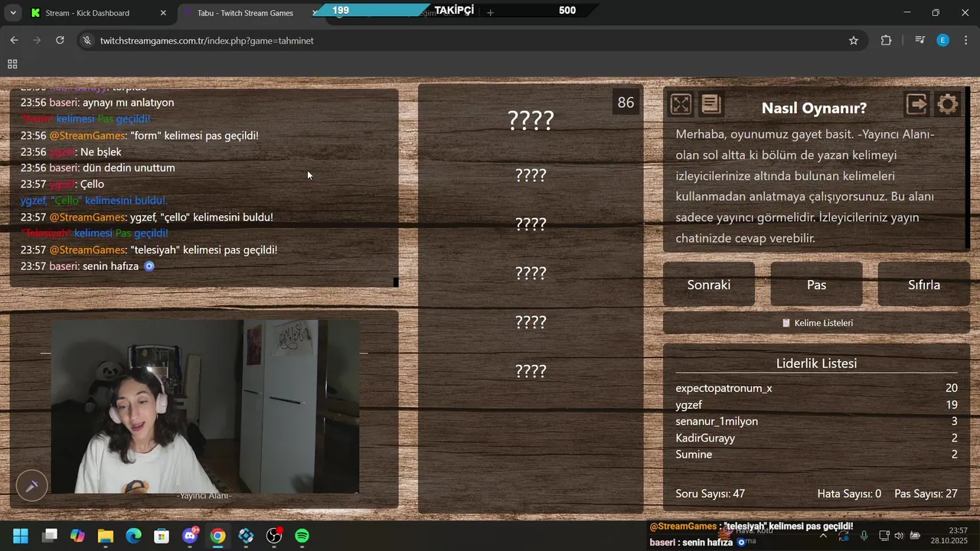Open Chrome tab search dropdown
This screenshot has height=551, width=980.
pyautogui.click(x=13, y=13)
